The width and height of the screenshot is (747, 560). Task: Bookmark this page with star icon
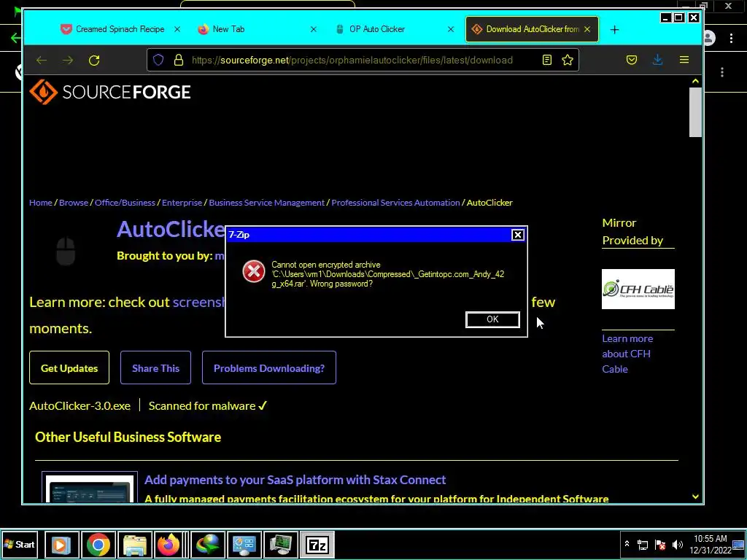point(568,60)
